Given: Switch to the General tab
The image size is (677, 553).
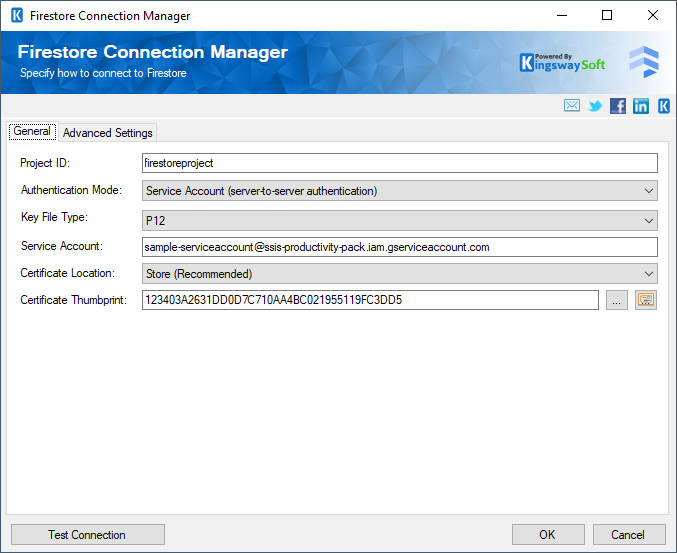Looking at the screenshot, I should [x=32, y=131].
